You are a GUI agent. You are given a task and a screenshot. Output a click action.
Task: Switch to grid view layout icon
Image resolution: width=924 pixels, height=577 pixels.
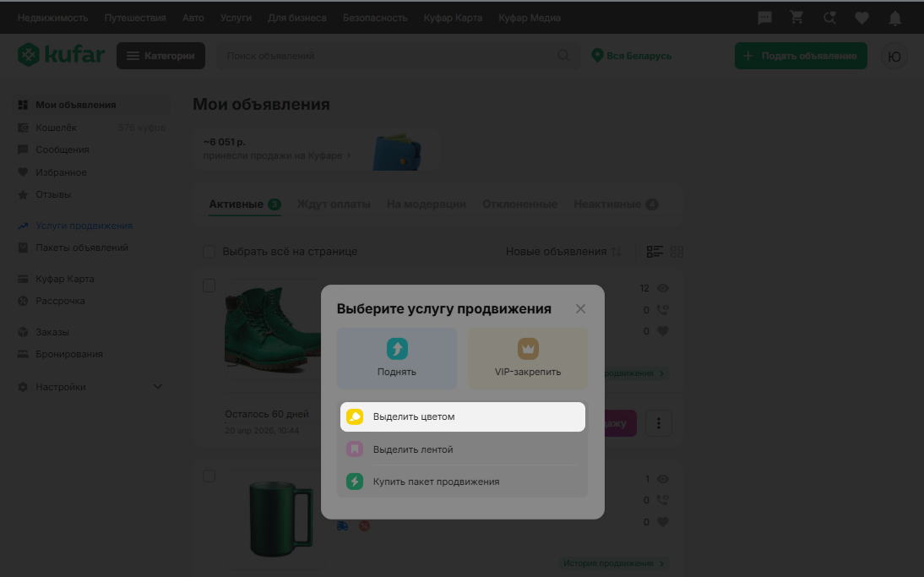[677, 252]
